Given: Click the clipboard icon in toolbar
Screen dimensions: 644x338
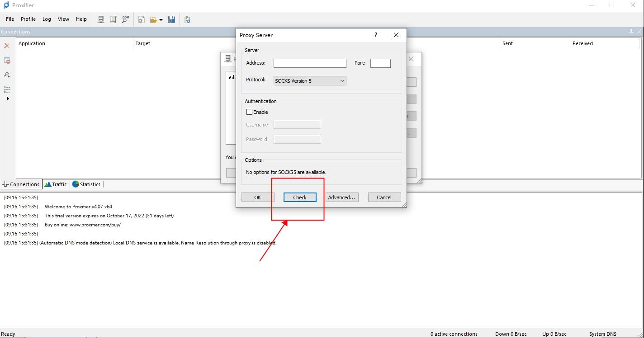Looking at the screenshot, I should [187, 19].
